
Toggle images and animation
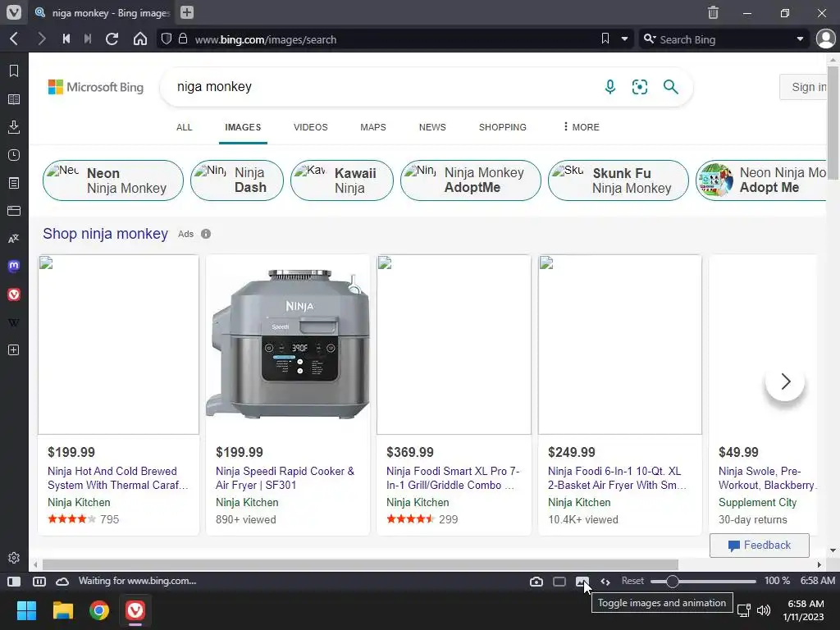(582, 582)
